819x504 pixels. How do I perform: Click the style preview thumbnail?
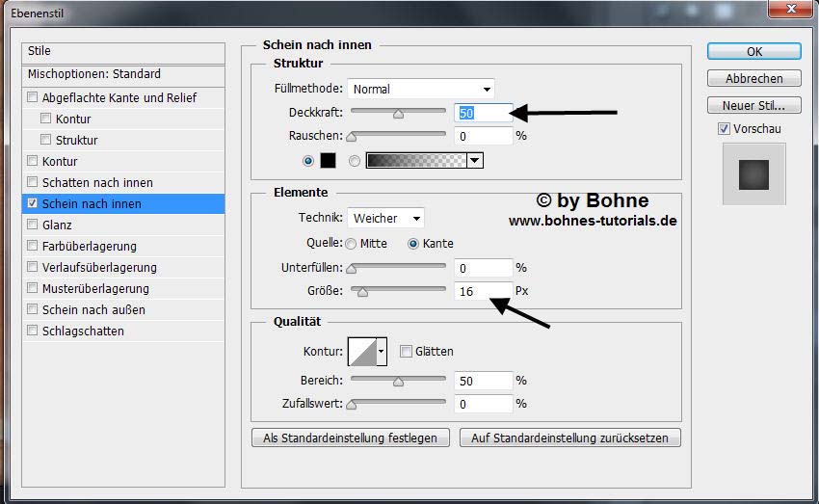(753, 173)
